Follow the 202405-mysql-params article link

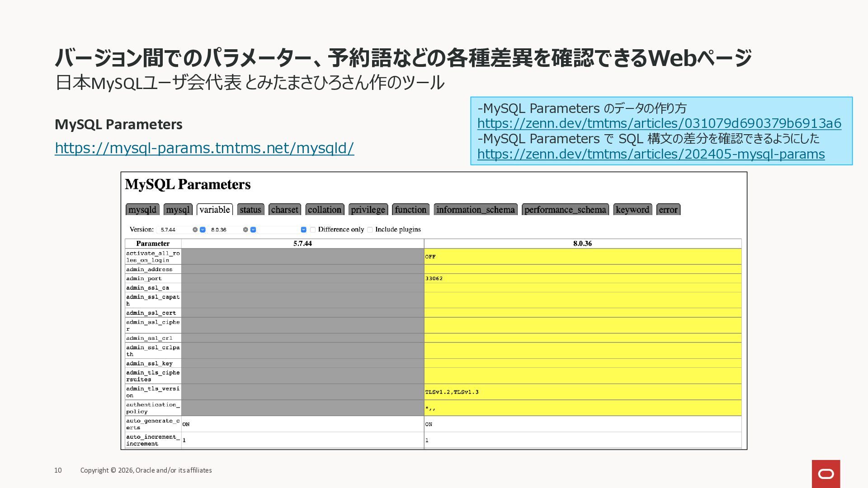(x=651, y=154)
